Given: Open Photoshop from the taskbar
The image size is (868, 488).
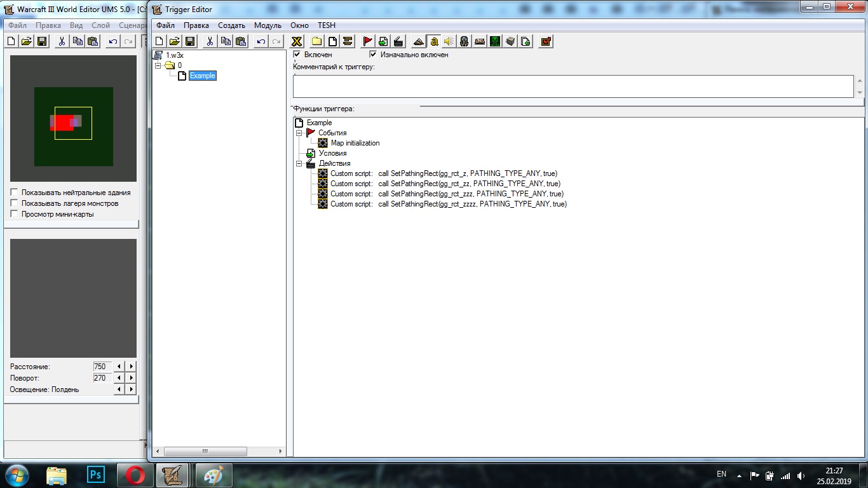Looking at the screenshot, I should click(96, 474).
